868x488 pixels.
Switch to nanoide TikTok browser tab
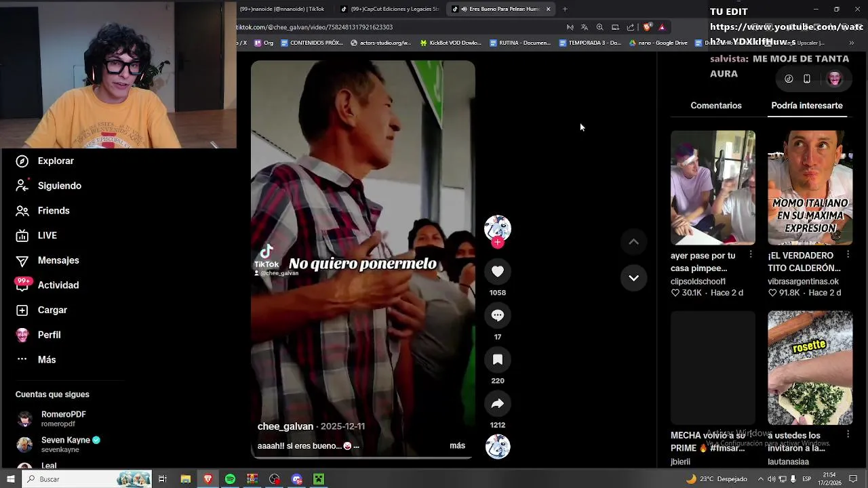coord(283,9)
